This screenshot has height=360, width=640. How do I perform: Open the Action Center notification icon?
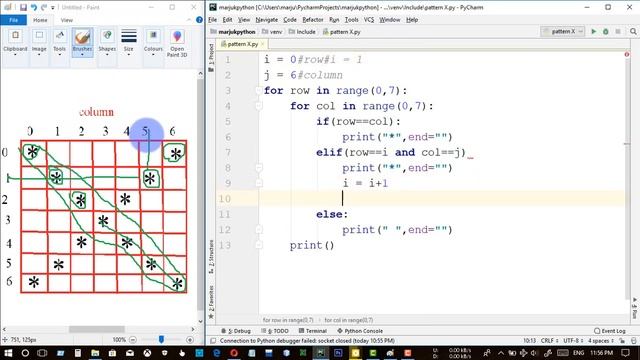click(625, 353)
